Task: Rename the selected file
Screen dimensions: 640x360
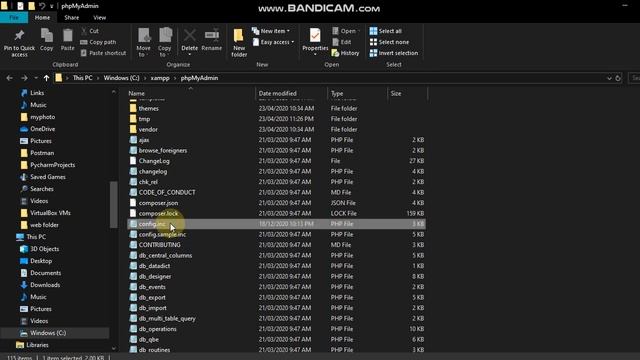Action: point(211,40)
